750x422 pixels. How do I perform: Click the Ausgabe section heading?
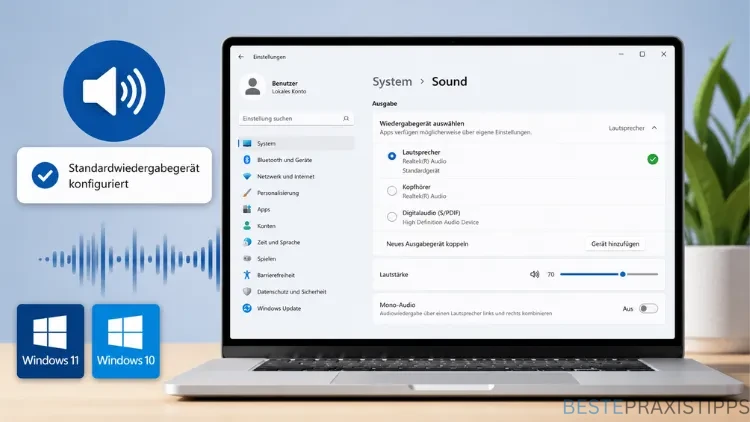click(385, 103)
